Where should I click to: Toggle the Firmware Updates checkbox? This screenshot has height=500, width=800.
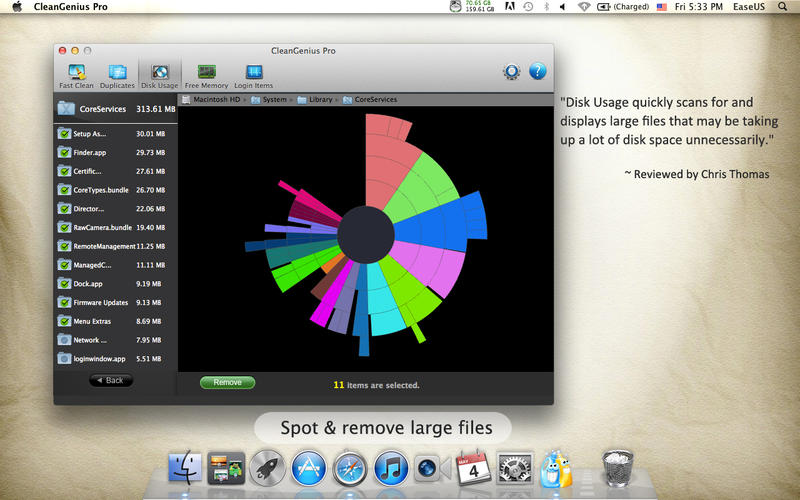coord(64,303)
